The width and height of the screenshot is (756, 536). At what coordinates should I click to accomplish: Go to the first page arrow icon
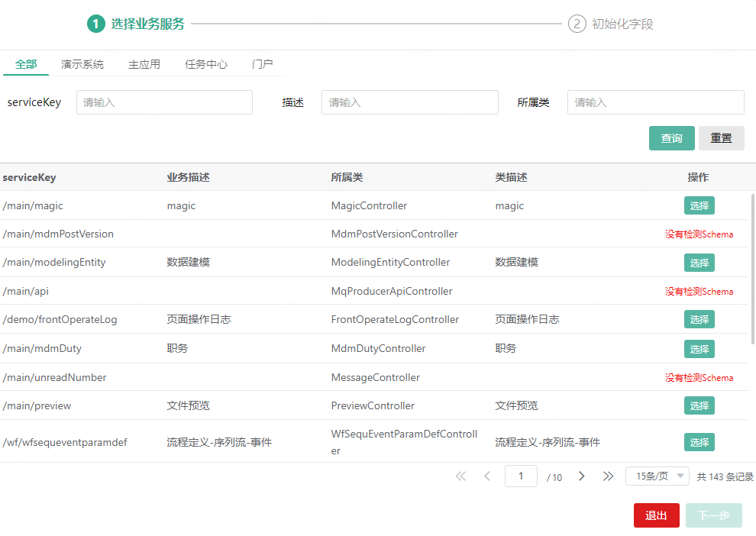pos(460,476)
